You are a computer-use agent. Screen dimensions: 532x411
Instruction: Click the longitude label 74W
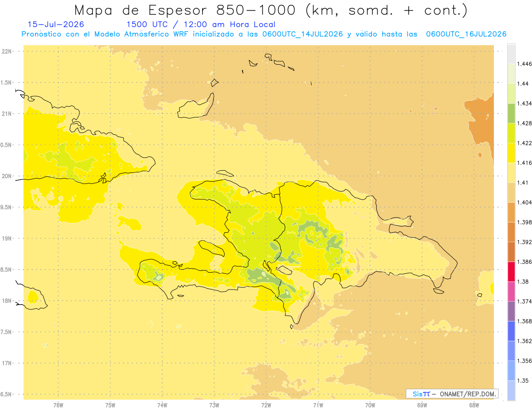[162, 405]
